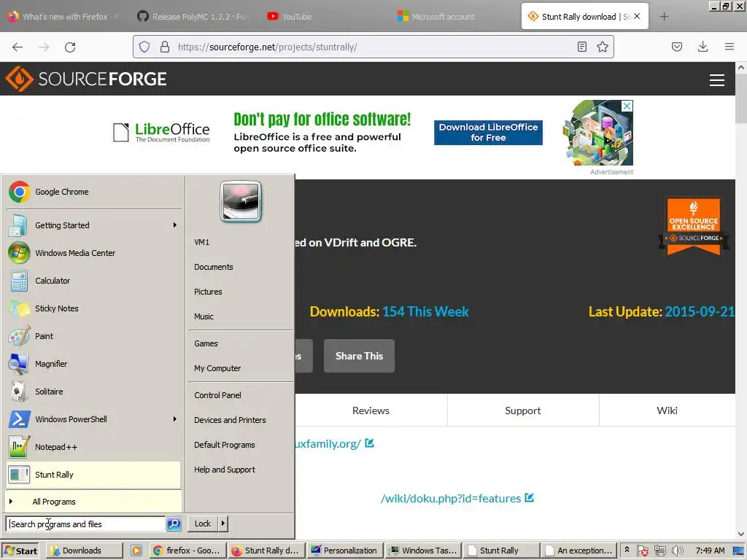Expand All Programs list

coord(93,502)
